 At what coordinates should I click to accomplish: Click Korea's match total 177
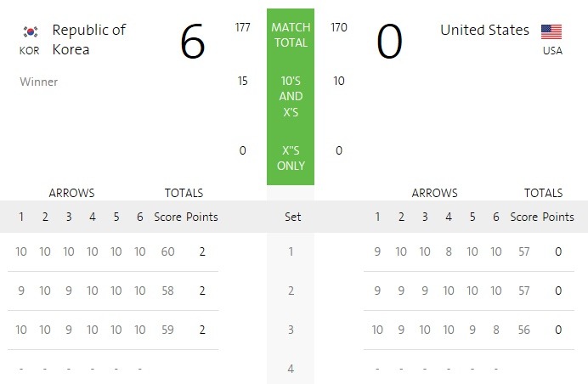coord(243,27)
